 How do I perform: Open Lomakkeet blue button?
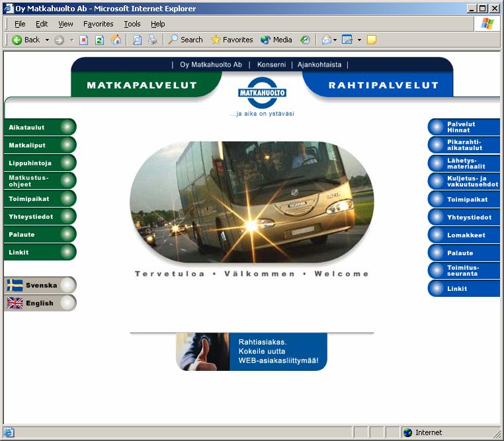coord(464,235)
